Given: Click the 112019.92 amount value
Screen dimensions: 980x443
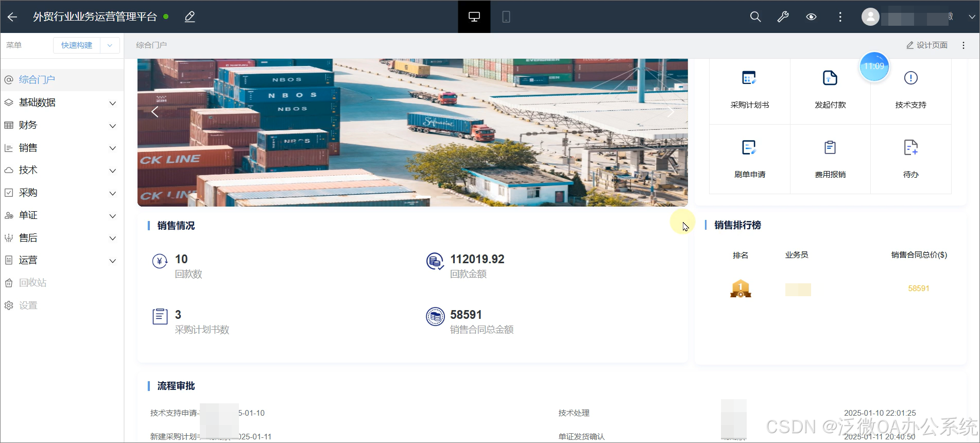Looking at the screenshot, I should [477, 259].
